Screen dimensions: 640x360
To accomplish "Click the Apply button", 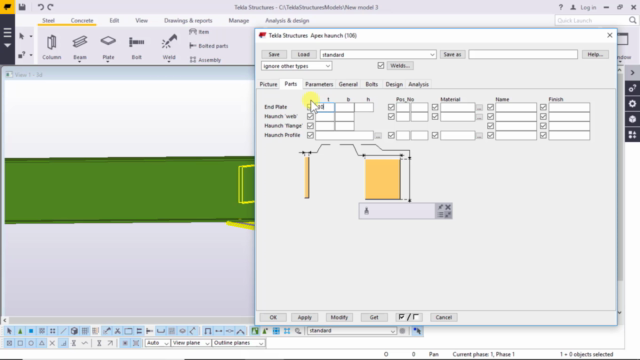I will [x=304, y=317].
